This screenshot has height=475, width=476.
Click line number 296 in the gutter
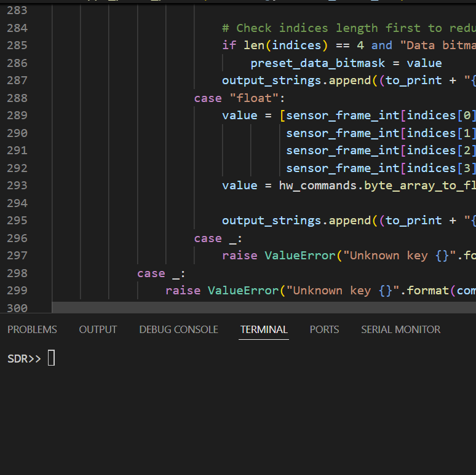click(17, 238)
